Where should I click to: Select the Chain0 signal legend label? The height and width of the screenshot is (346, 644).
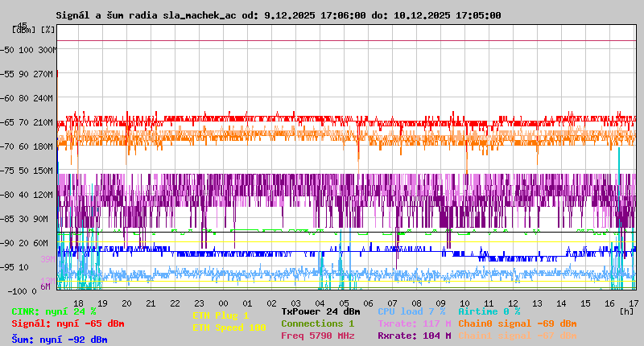pos(517,323)
